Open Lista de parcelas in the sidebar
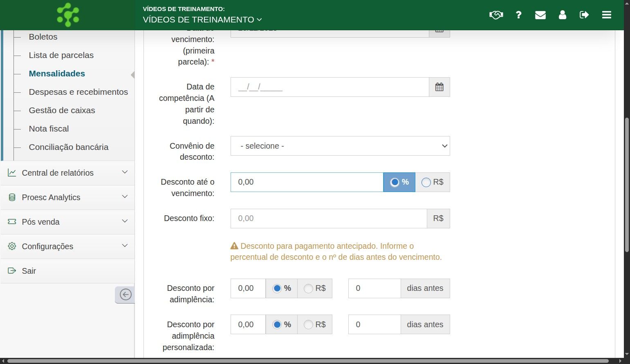This screenshot has width=630, height=364. tap(61, 55)
